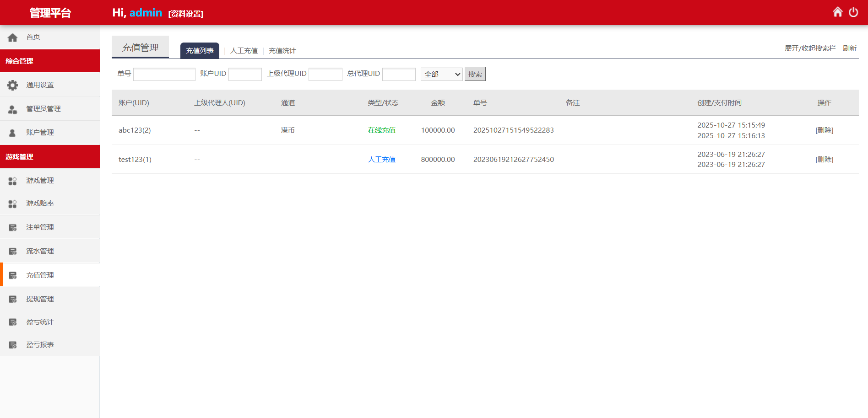Switch to the 人工充值 tab

pos(244,51)
